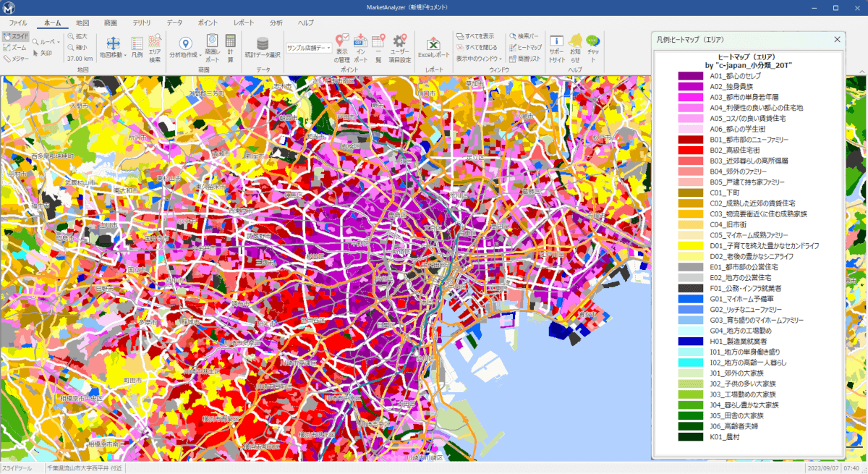Image resolution: width=868 pixels, height=474 pixels.
Task: Open the ヒートマップ window
Action: tap(524, 47)
